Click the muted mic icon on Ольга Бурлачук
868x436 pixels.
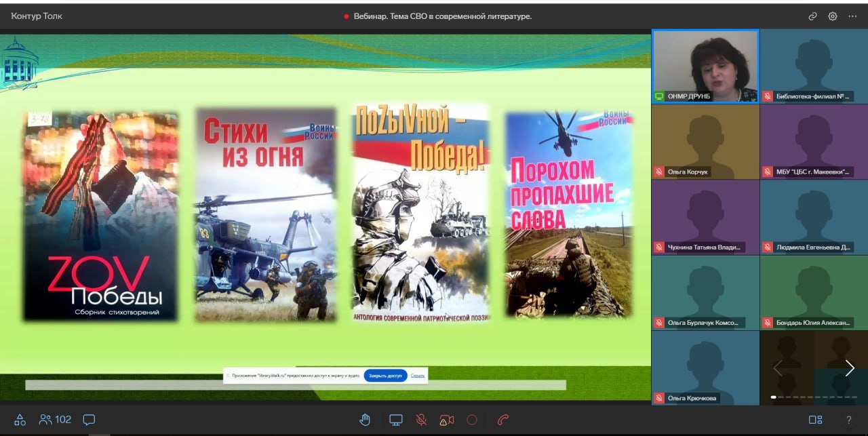[x=658, y=322]
